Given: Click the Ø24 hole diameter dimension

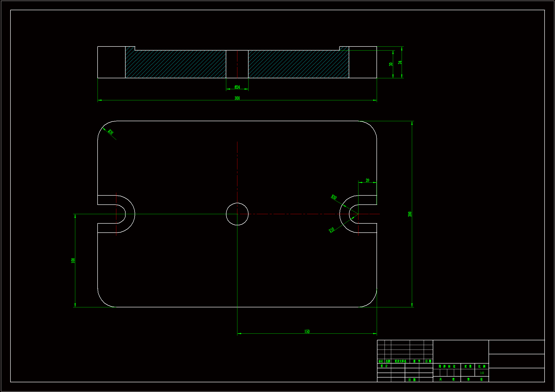Looking at the screenshot, I should (x=237, y=87).
